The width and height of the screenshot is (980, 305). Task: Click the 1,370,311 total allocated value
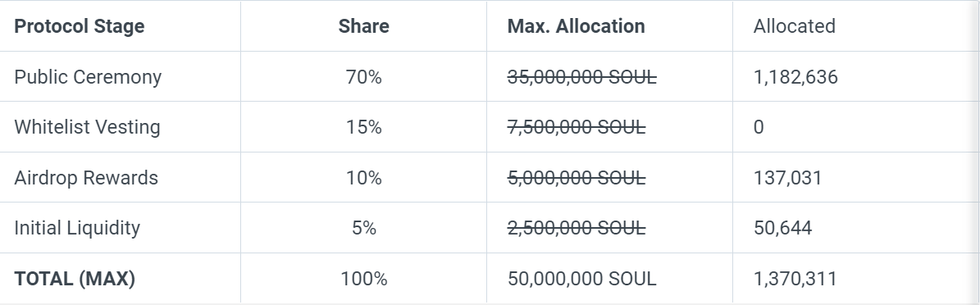point(795,278)
